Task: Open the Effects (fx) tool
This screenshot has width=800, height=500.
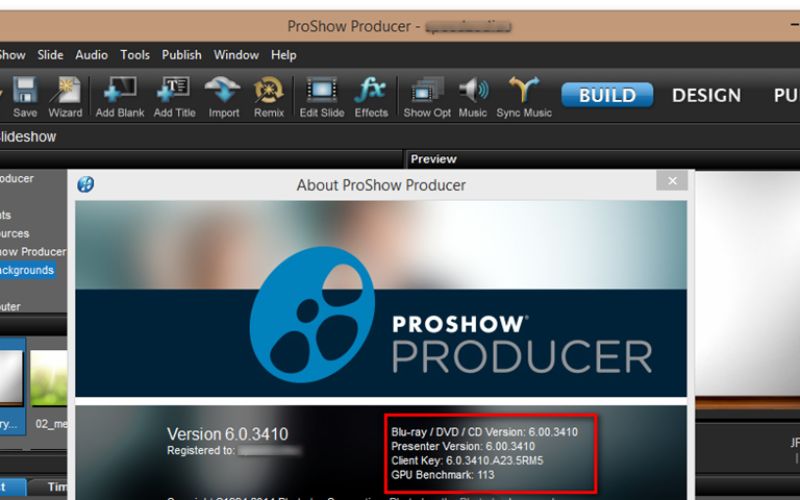Action: coord(371,97)
